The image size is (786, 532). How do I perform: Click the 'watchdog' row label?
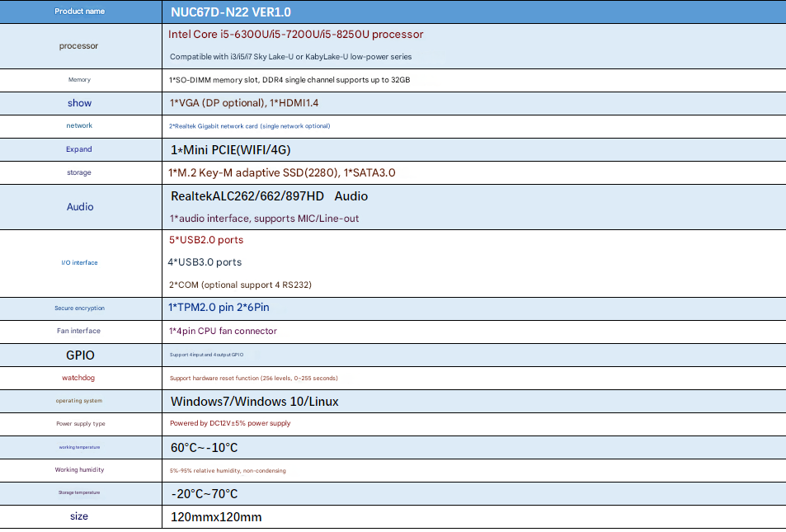click(78, 378)
